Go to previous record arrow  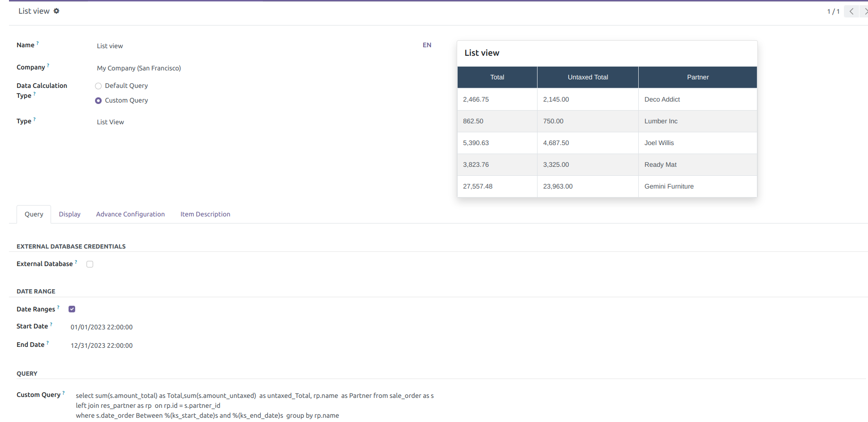[851, 11]
